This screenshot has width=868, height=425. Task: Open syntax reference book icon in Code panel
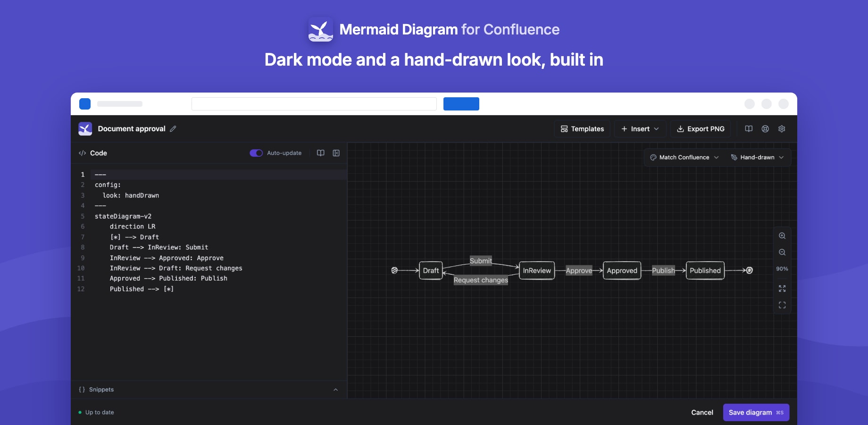click(x=321, y=153)
